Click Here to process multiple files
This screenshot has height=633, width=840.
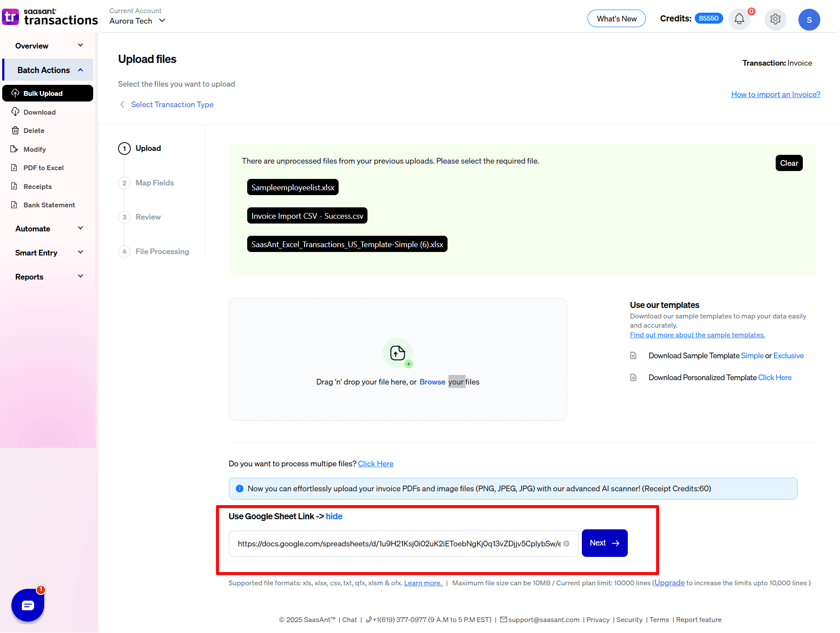tap(376, 463)
